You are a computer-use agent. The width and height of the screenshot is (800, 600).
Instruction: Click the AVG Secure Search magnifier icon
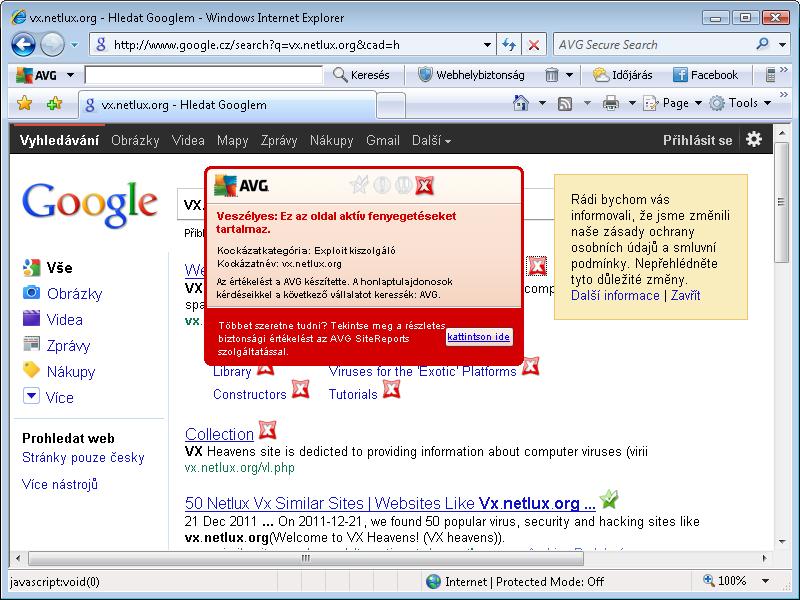[x=763, y=44]
